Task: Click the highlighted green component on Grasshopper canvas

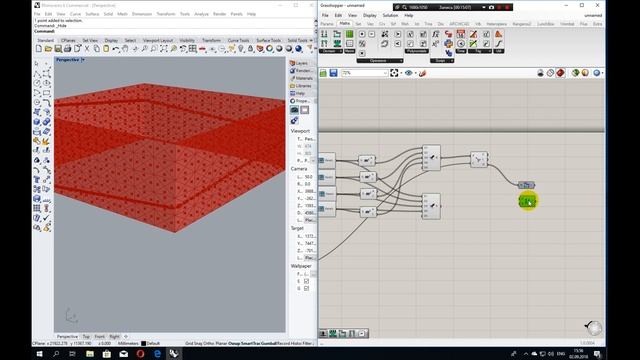Action: 527,201
